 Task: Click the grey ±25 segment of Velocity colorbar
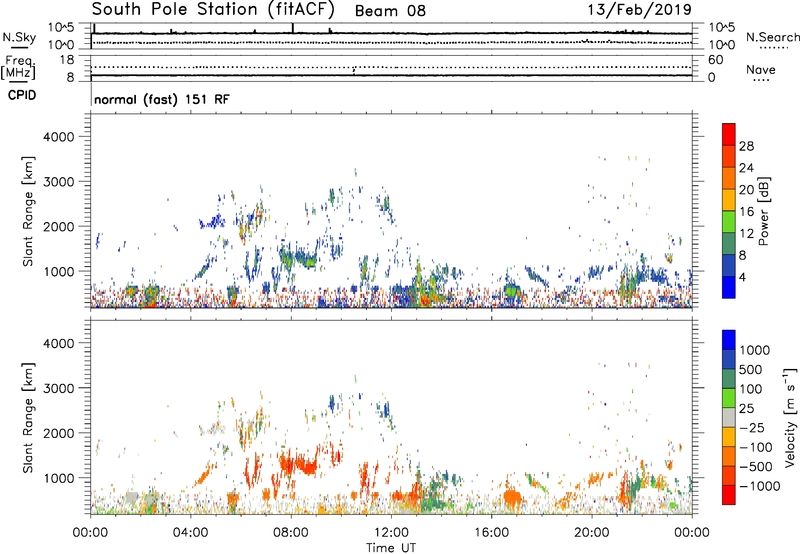(x=729, y=417)
